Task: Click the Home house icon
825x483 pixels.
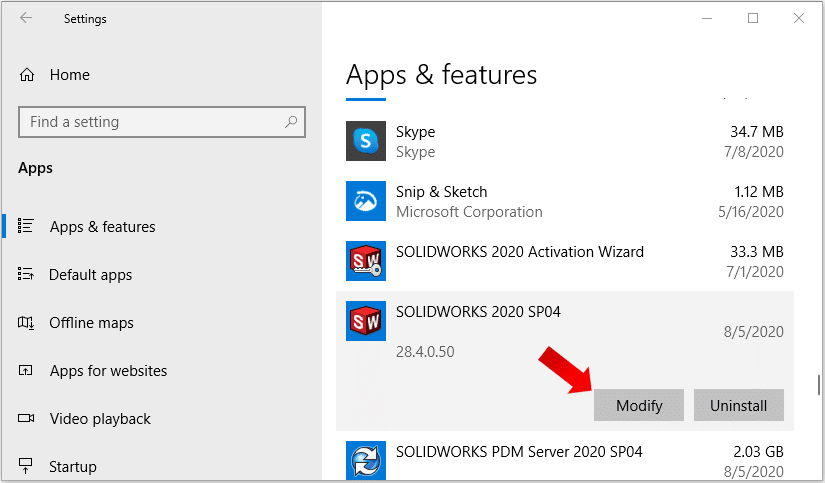Action: [27, 75]
